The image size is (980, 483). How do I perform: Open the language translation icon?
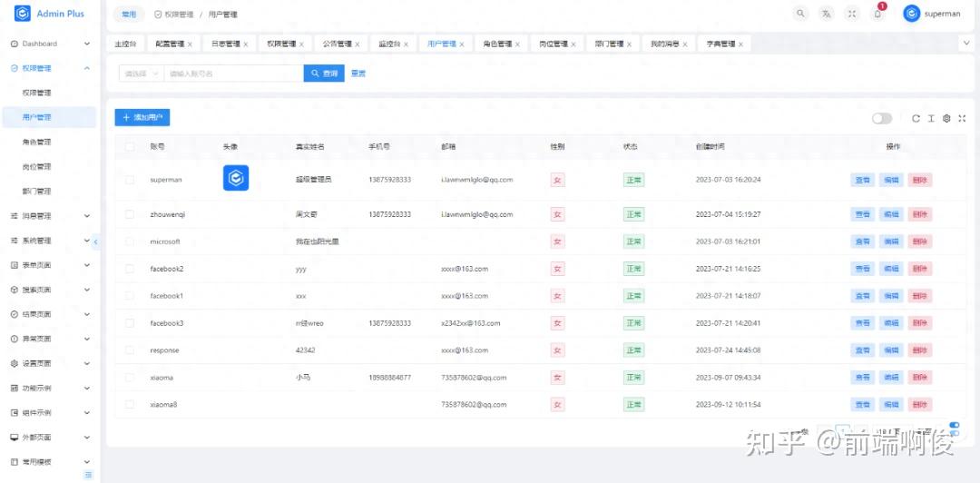[x=827, y=14]
